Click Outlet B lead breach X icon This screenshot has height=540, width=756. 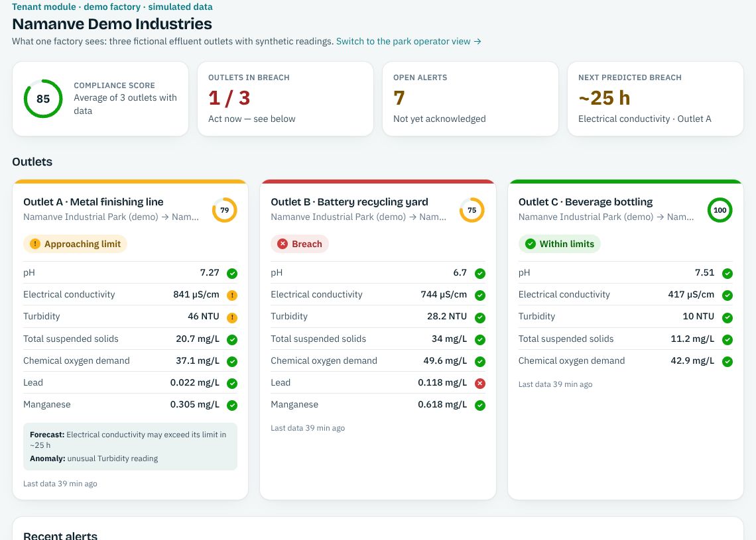pos(479,384)
